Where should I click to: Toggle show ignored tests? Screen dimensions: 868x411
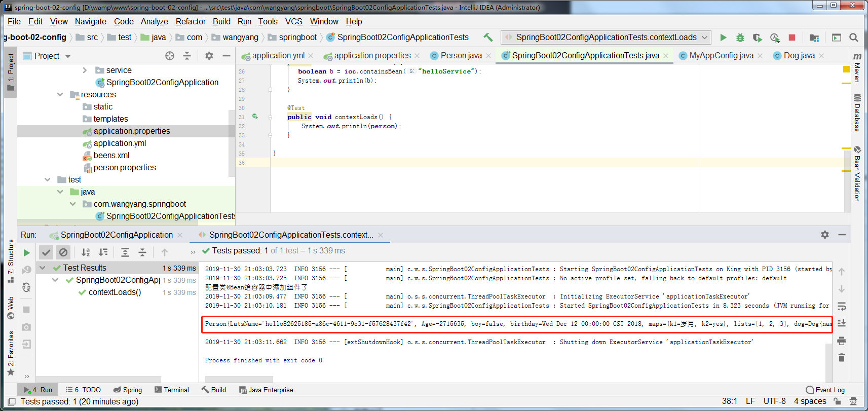pos(63,252)
